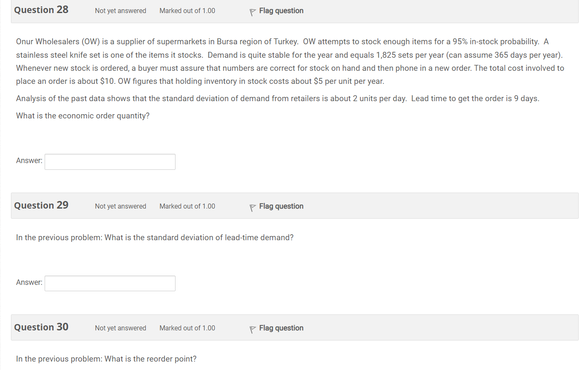Select the Question 30 heading

point(41,327)
